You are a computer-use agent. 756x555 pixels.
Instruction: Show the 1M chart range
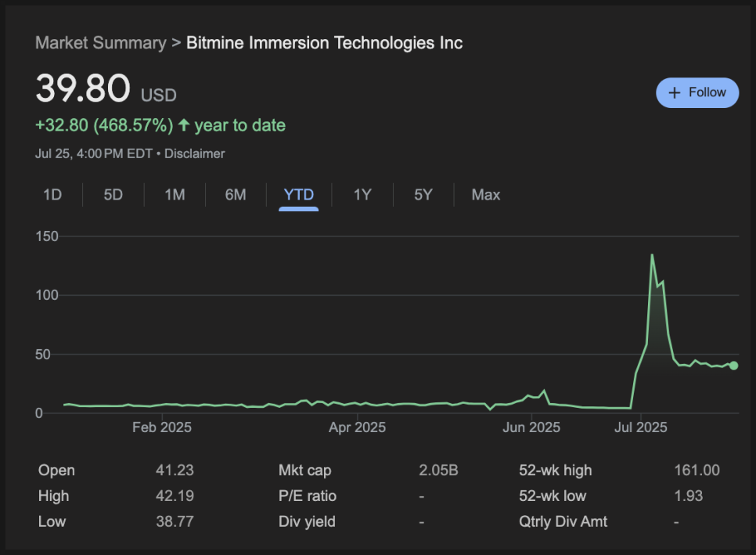(x=175, y=195)
